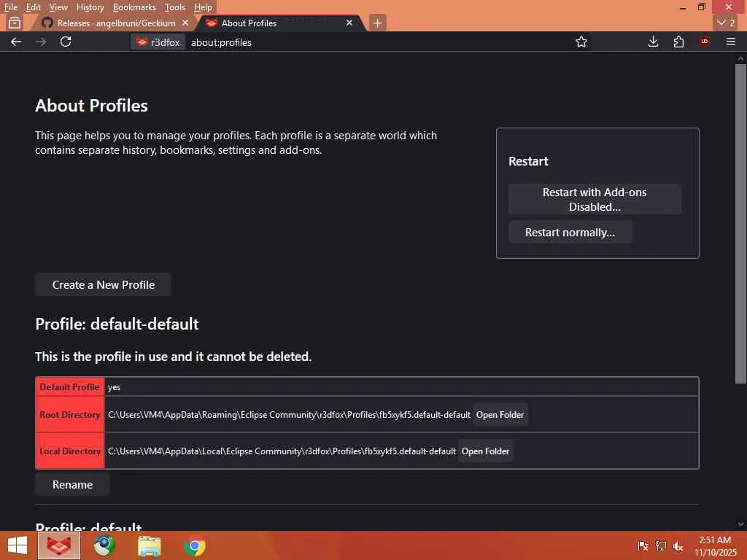Click Restart with Add-ons Disabled button

tap(595, 199)
